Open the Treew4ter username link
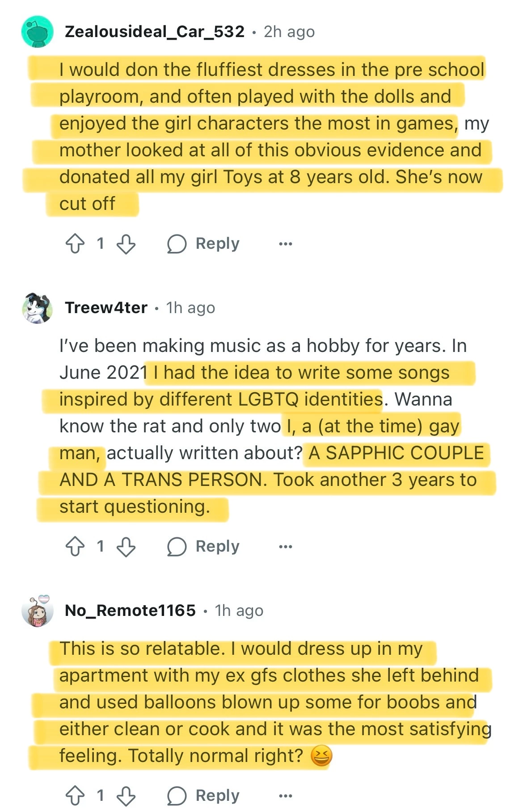 (106, 308)
